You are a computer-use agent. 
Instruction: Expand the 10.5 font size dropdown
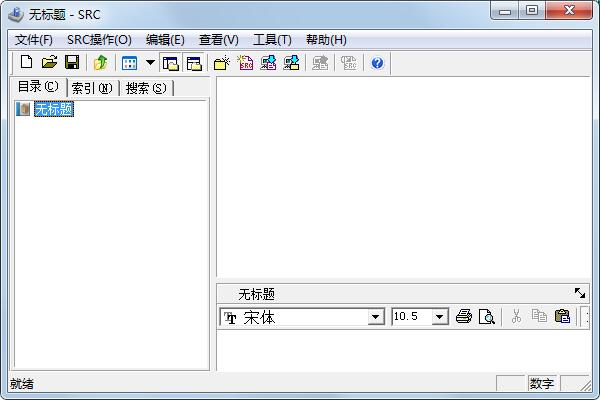[x=440, y=317]
